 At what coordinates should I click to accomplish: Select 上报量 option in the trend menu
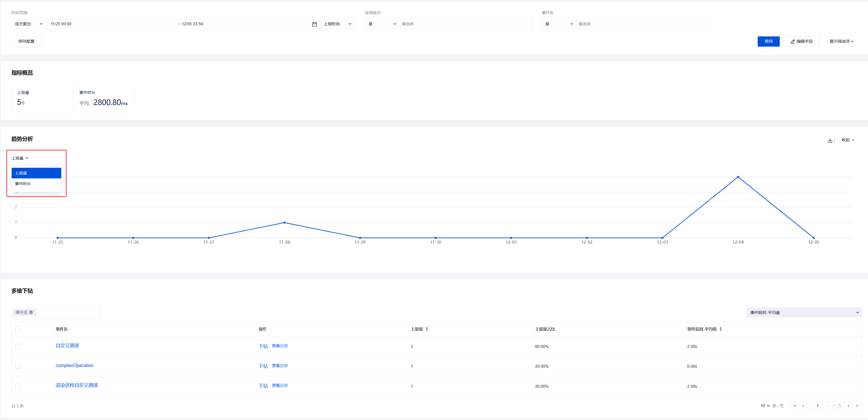click(x=36, y=173)
